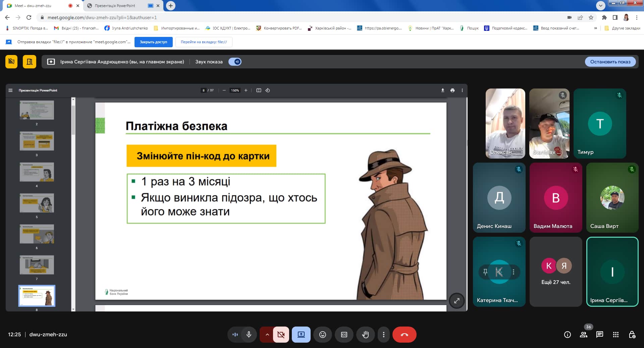Expand the audio settings chevron
Screen dimensions: 644x348
click(267, 335)
